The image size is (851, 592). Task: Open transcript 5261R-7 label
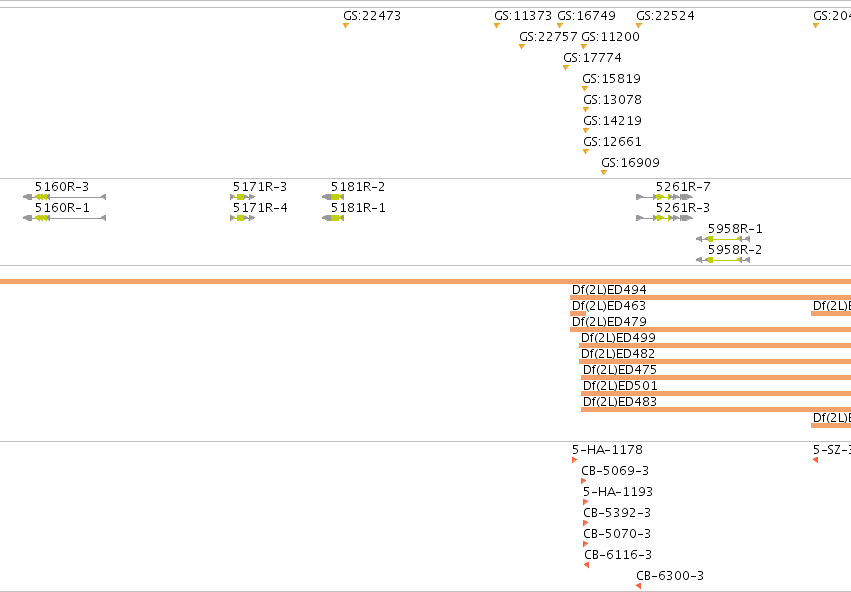683,187
